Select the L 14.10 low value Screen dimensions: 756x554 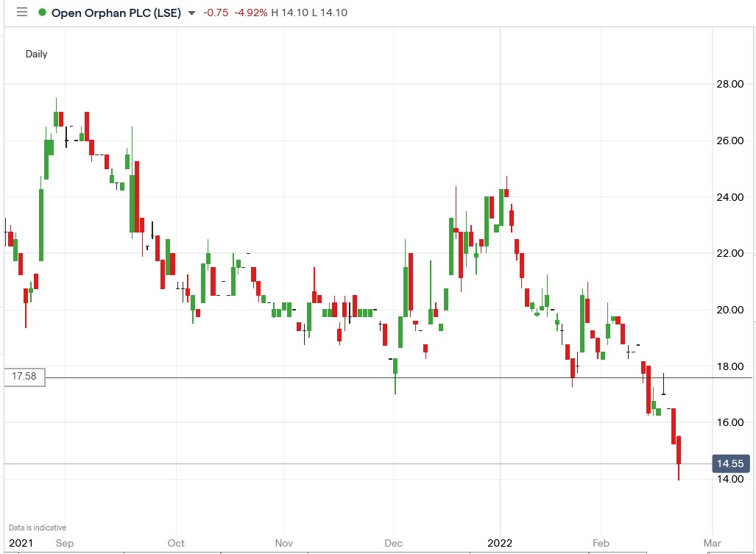pos(331,13)
